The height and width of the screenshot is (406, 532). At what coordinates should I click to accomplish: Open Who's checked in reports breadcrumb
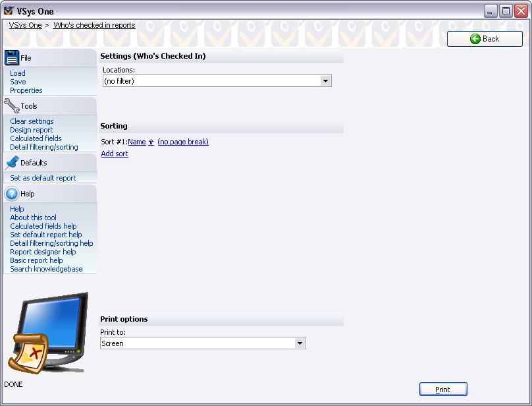pyautogui.click(x=94, y=25)
